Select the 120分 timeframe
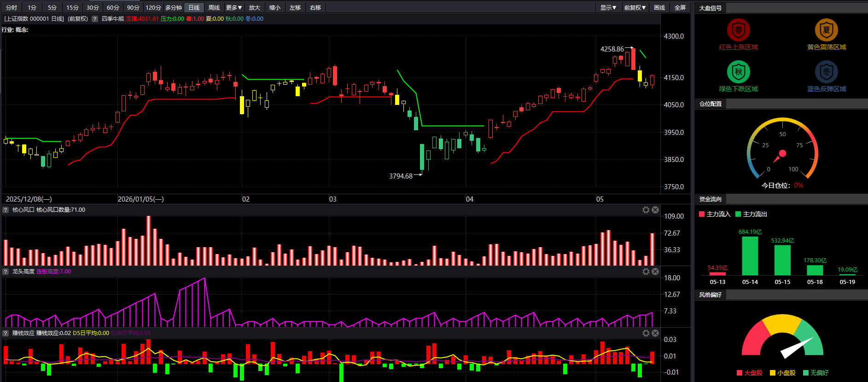This screenshot has height=382, width=868. [153, 7]
